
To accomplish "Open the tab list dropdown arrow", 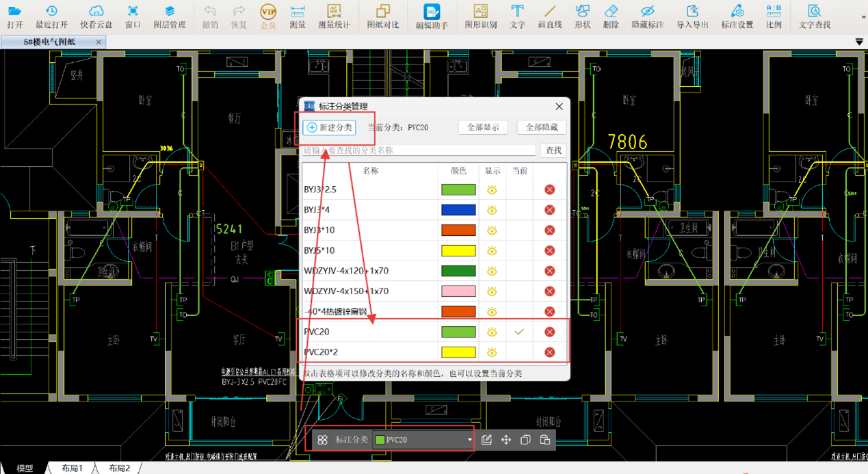I will [x=859, y=42].
